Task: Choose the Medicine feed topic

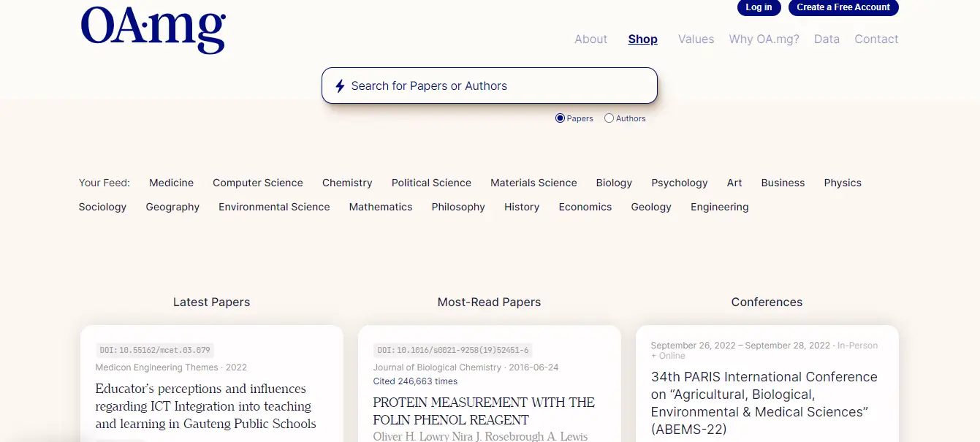Action: [171, 183]
